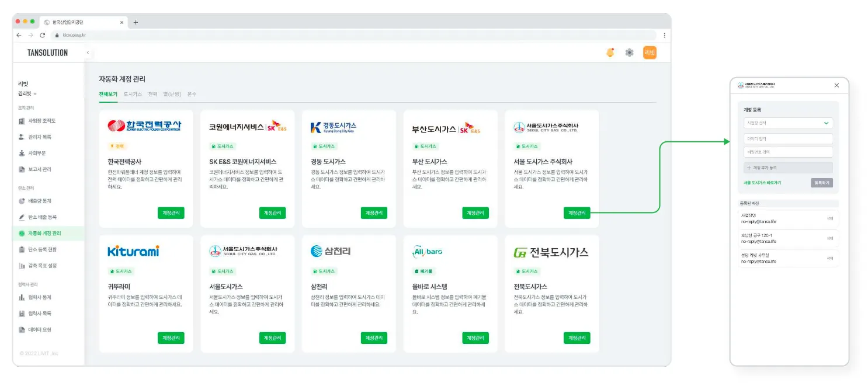Screen dimensions: 868x390
Task: Open 보고서 관리 in the sidebar
Action: pyautogui.click(x=35, y=169)
